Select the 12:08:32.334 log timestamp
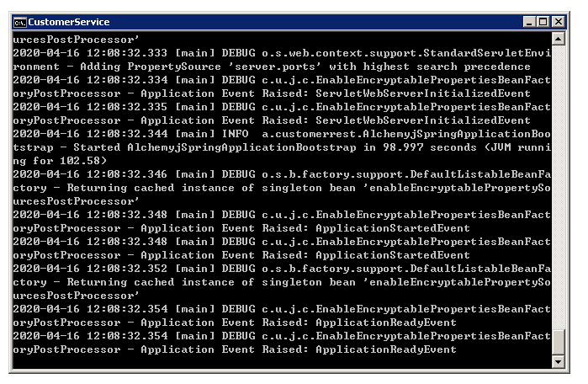Image resolution: width=588 pixels, height=384 pixels. coord(127,80)
